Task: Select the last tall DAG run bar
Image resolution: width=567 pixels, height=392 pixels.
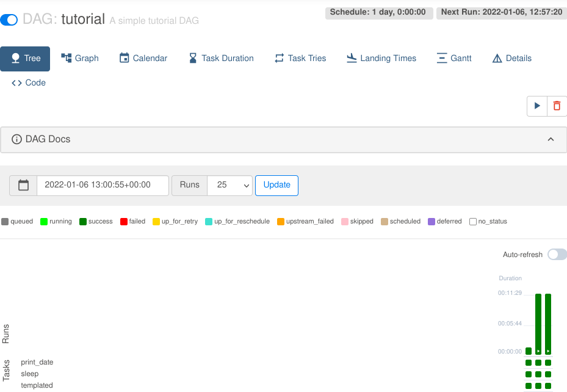Action: tap(548, 324)
